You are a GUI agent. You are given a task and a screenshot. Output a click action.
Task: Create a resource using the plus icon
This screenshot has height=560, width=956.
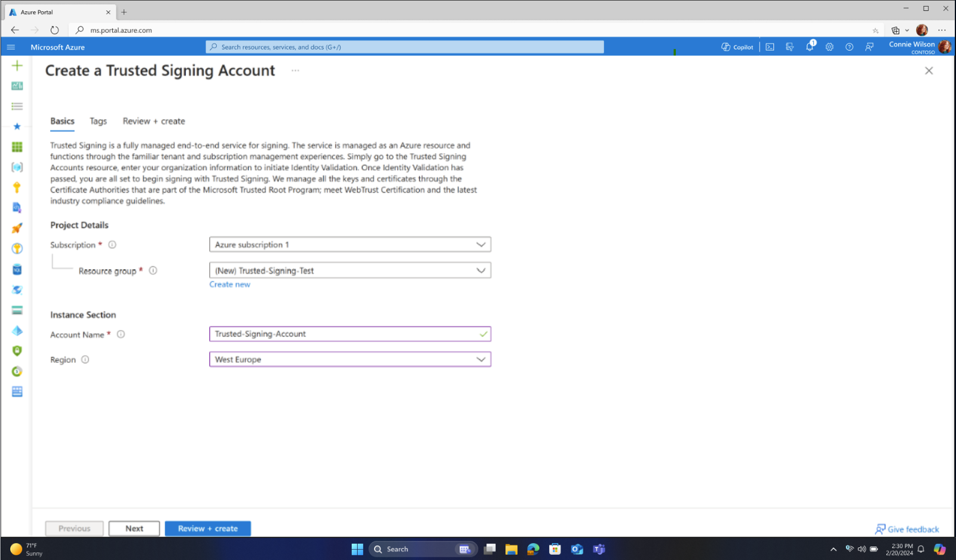pos(17,66)
